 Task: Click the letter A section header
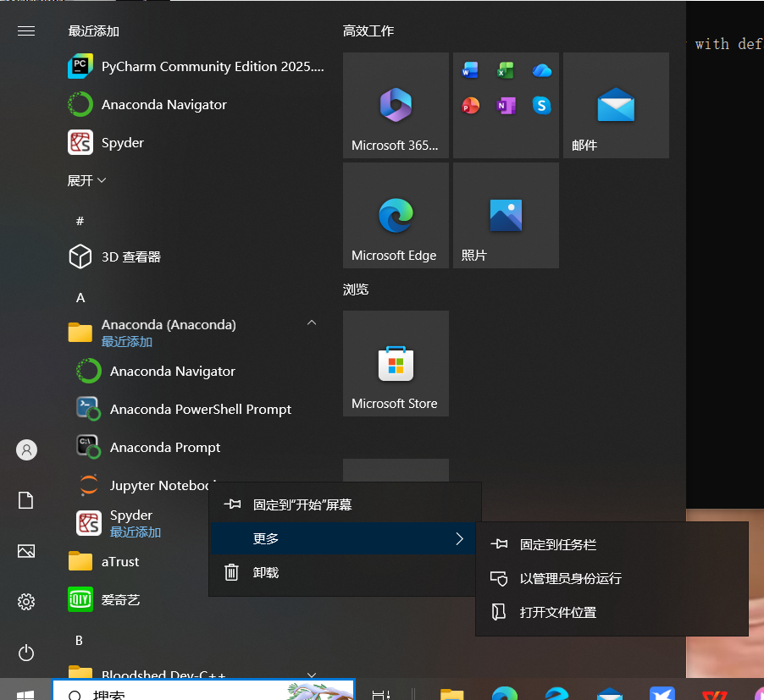point(80,297)
